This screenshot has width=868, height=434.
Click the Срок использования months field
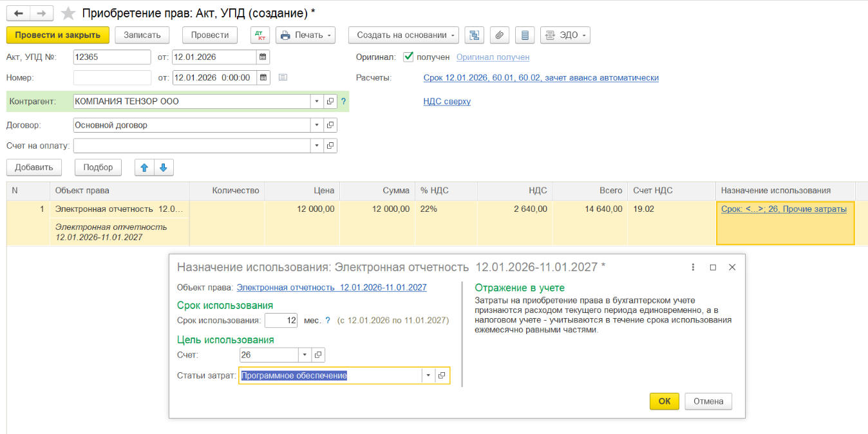click(x=281, y=320)
